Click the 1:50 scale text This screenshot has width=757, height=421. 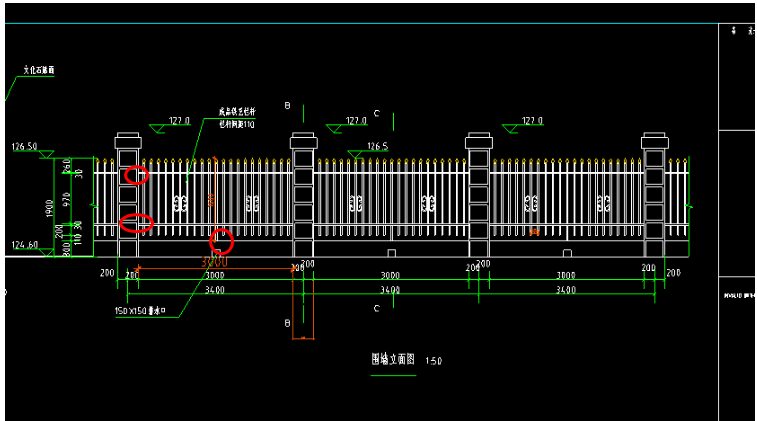(434, 361)
